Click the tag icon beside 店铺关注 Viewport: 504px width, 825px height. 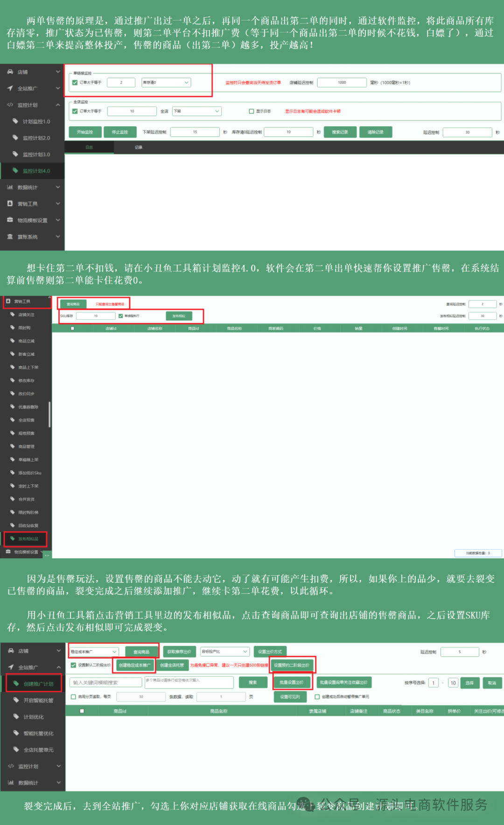tap(13, 315)
